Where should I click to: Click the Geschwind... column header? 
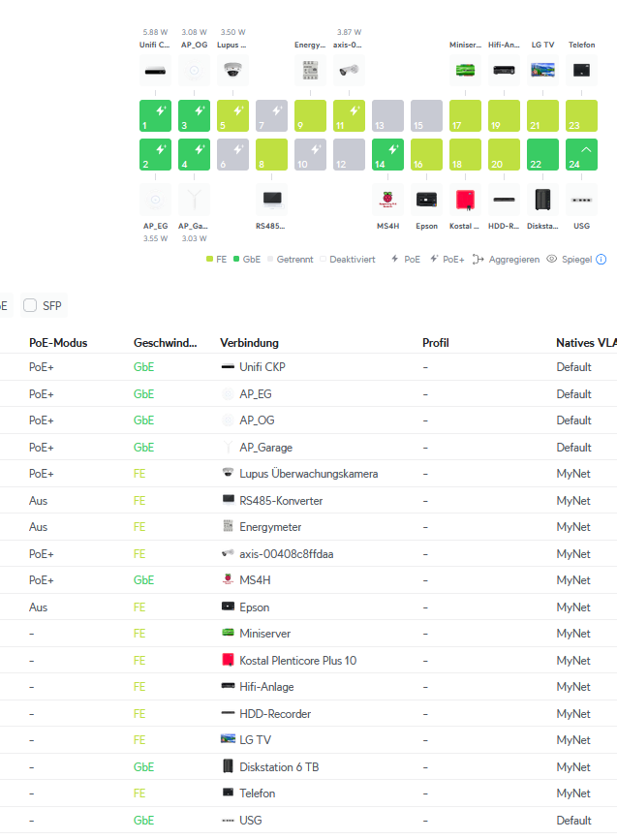pos(165,343)
